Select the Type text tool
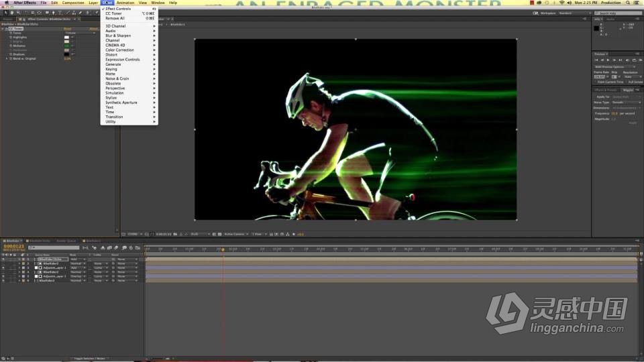Viewport: 644px width, 362px height. [x=60, y=13]
